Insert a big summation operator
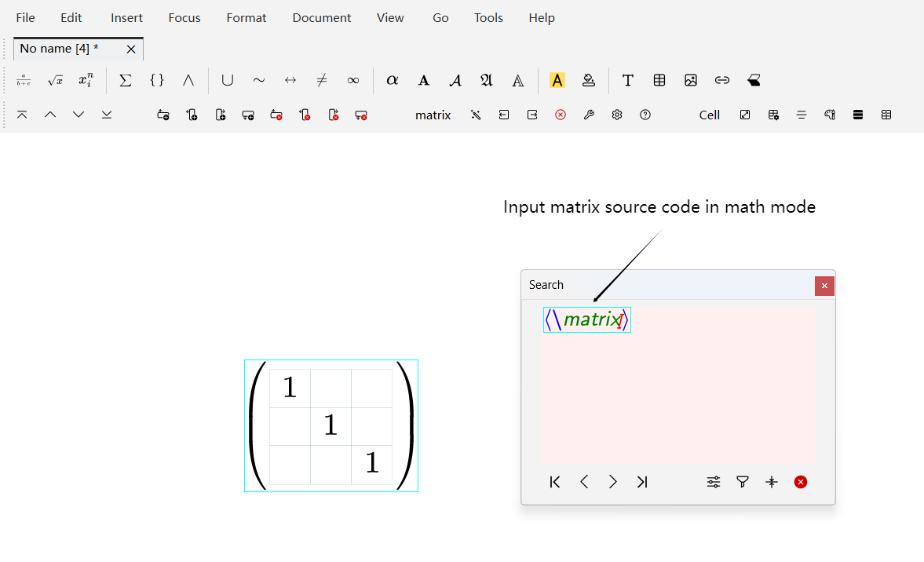 coord(125,80)
